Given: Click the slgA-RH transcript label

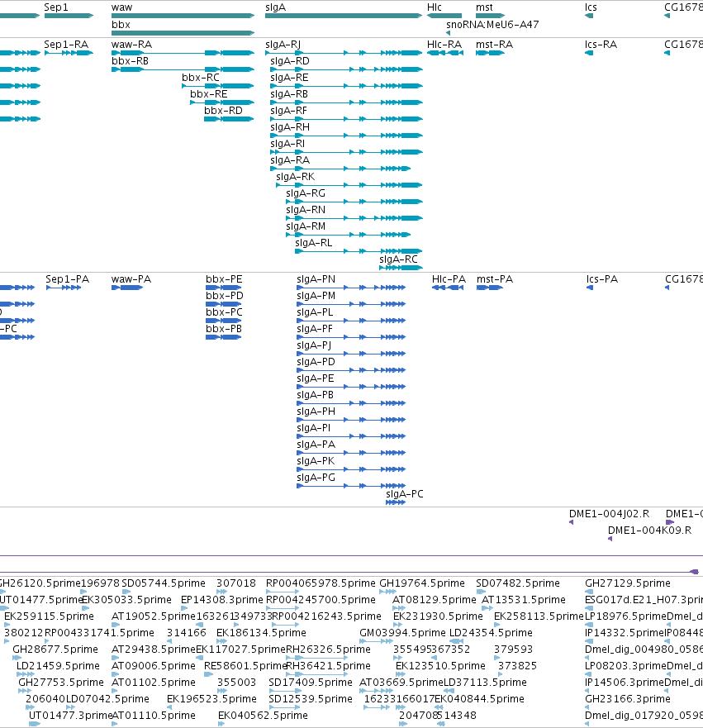Looking at the screenshot, I should coord(290,127).
